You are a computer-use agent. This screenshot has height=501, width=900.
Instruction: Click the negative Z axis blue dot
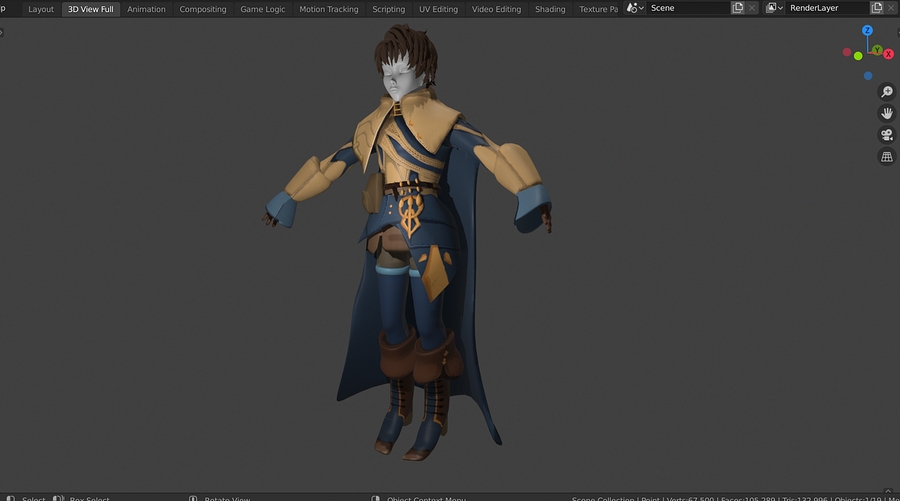(x=868, y=76)
